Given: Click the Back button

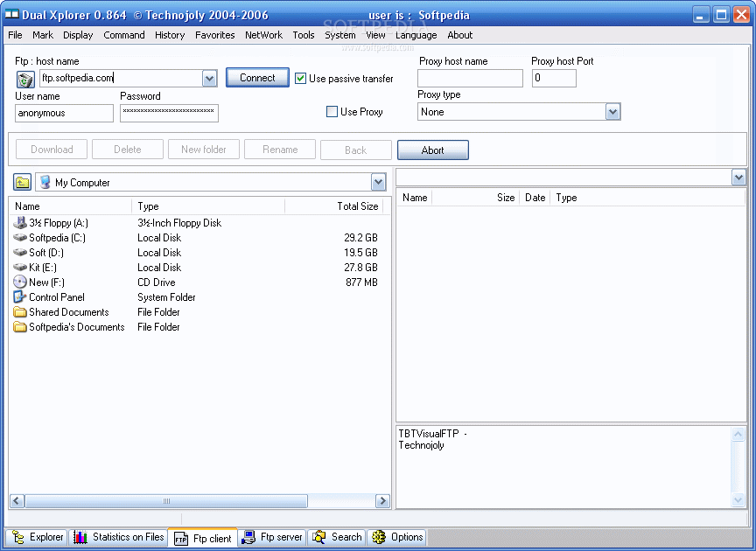Looking at the screenshot, I should (x=356, y=150).
